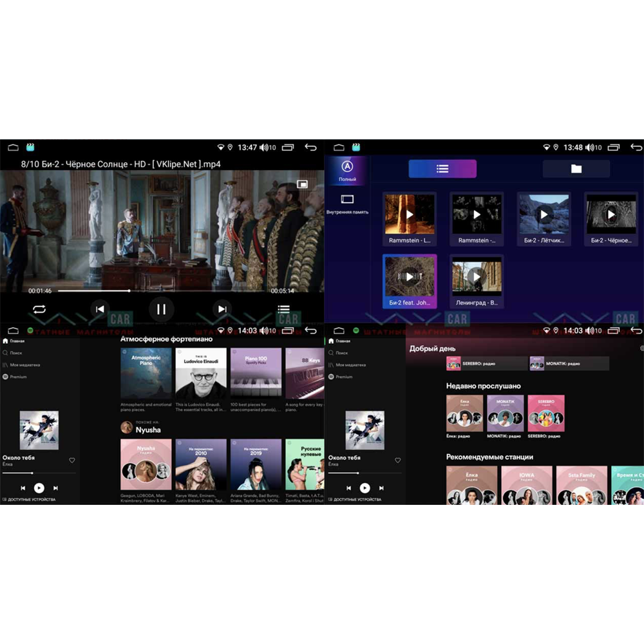This screenshot has width=644, height=644.
Task: Open Nyusha radio card
Action: [x=146, y=471]
